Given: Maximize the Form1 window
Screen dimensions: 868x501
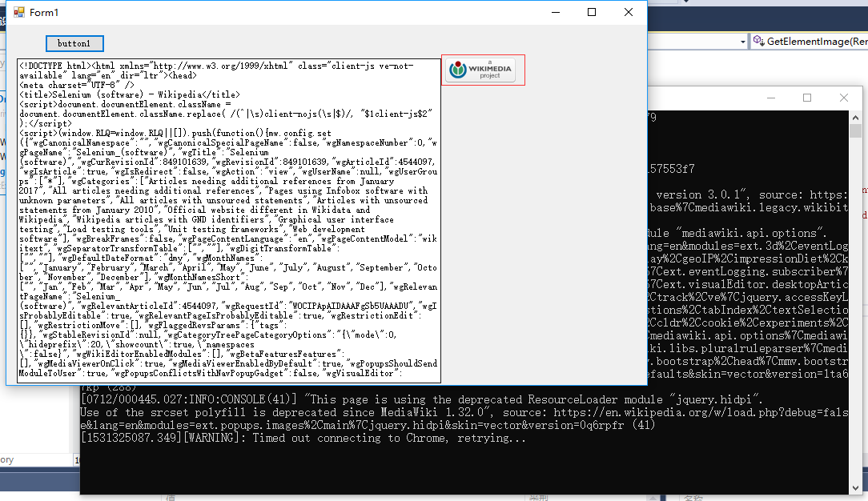Looking at the screenshot, I should pos(592,12).
